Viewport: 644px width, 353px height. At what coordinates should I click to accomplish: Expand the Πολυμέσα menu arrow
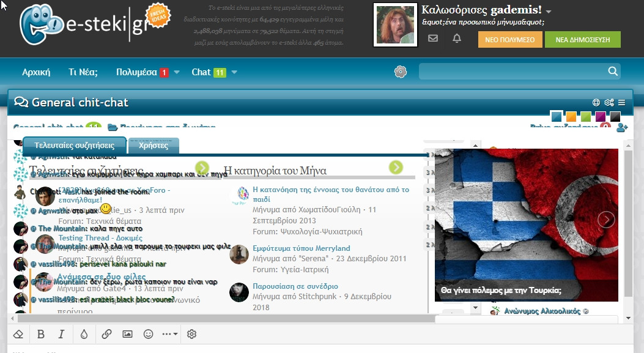177,72
